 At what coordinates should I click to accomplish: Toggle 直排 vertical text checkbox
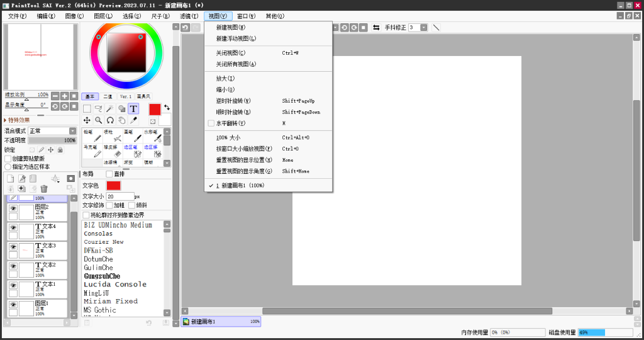(x=109, y=174)
